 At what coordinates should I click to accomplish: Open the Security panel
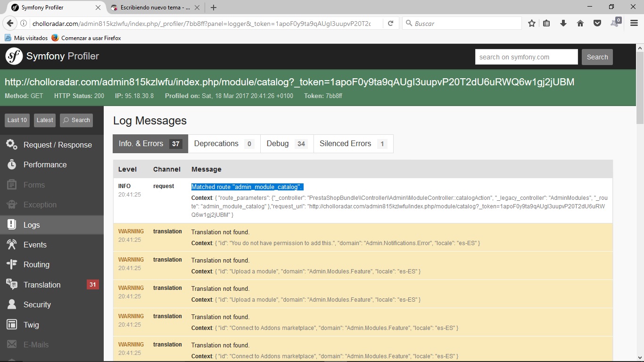[52, 304]
